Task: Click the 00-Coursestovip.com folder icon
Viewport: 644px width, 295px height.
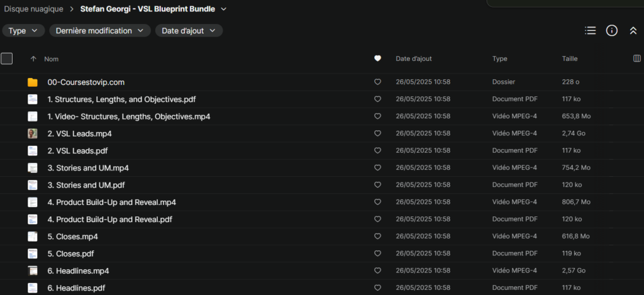Action: [x=33, y=82]
